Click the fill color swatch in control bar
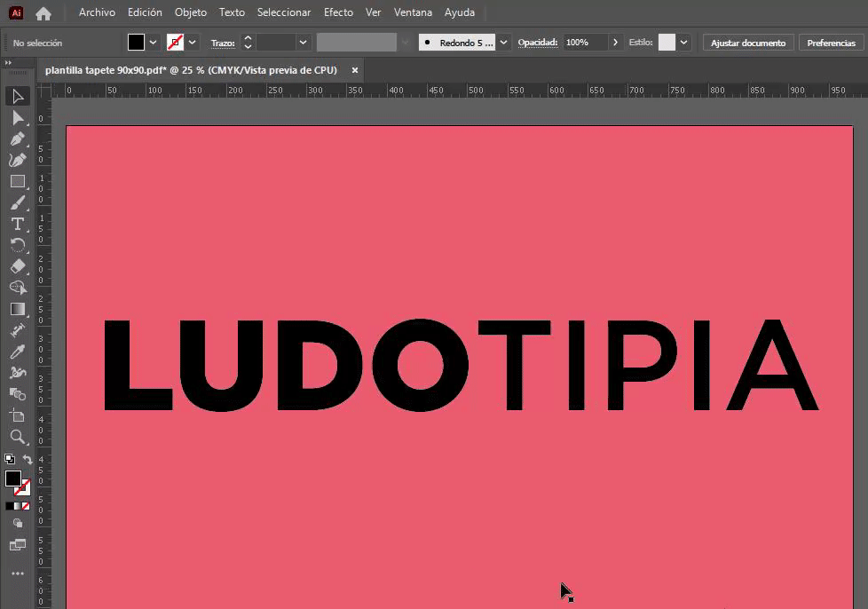 pos(136,43)
